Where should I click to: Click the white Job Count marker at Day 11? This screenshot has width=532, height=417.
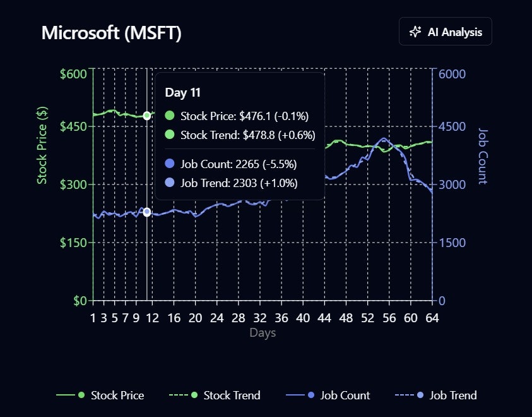(x=146, y=212)
